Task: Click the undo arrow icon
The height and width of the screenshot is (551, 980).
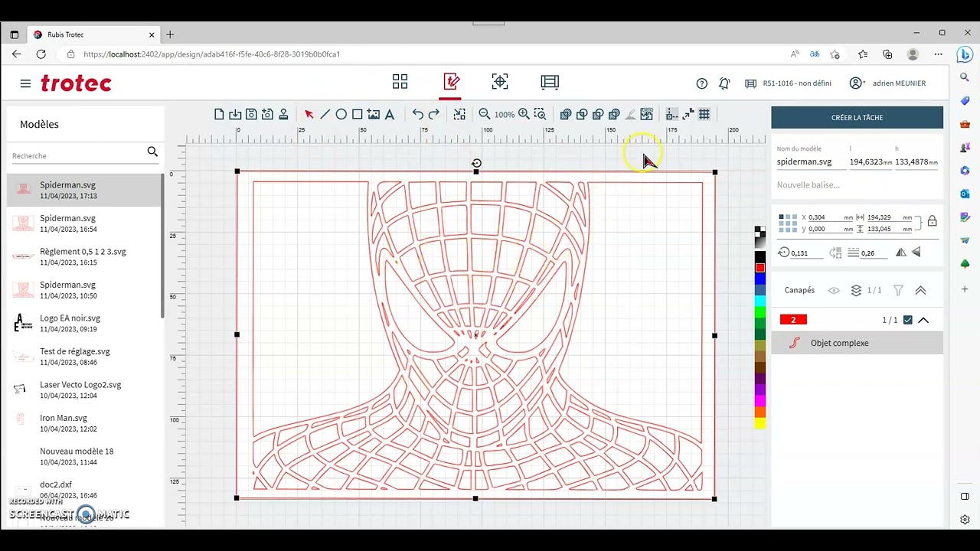Action: (417, 114)
